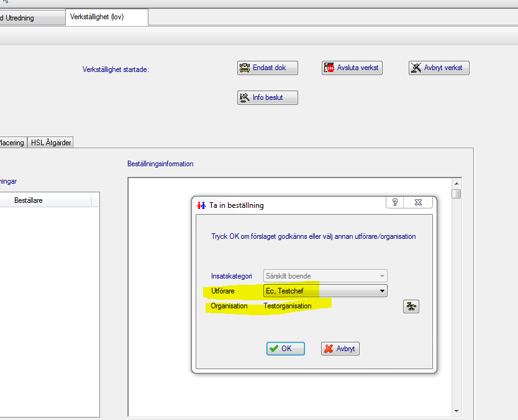The image size is (518, 420).
Task: Click scroll up arrow in Beställningsinformation
Action: 457,184
